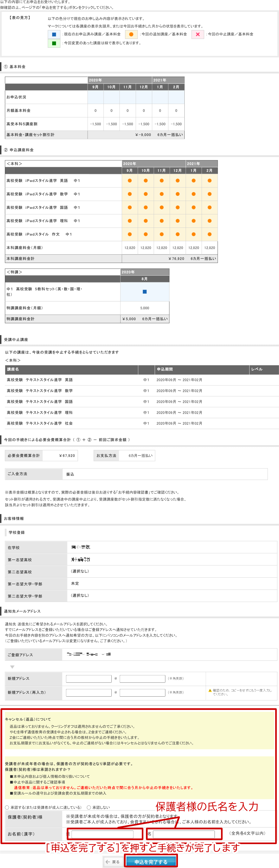Click the orange circle for 国語 in 1月

click(194, 208)
